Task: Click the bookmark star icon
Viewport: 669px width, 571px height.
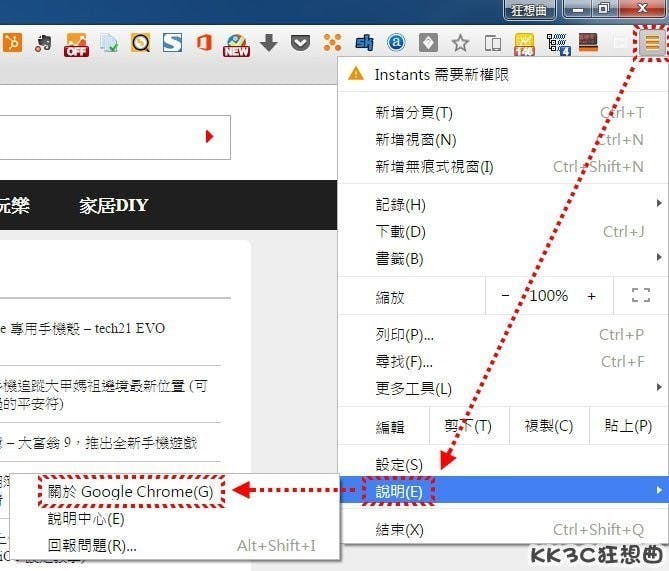Action: coord(460,43)
